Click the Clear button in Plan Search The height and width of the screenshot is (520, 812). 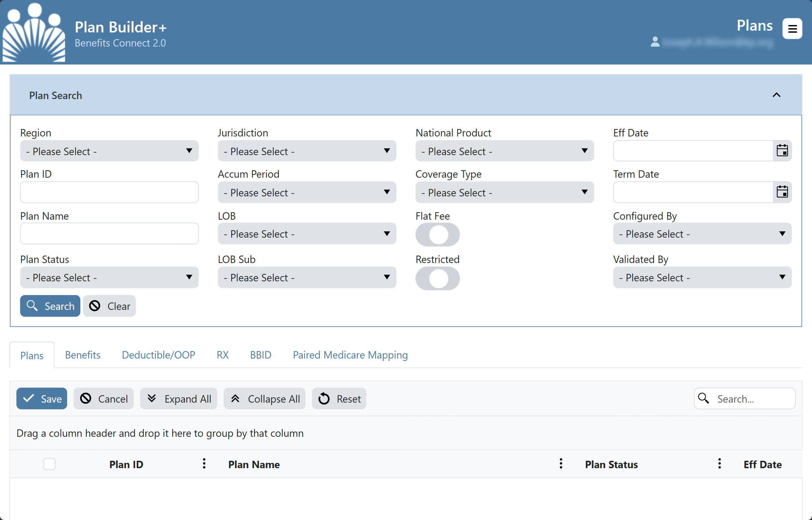click(109, 306)
